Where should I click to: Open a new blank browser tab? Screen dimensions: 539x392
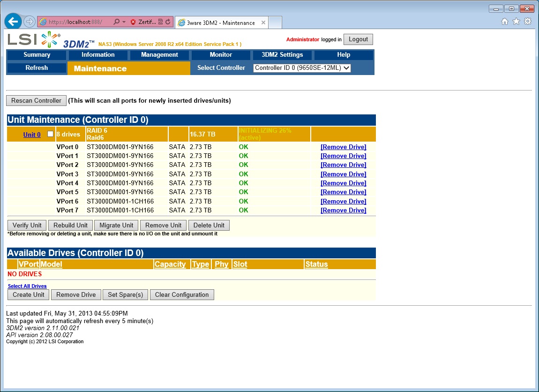click(x=275, y=23)
